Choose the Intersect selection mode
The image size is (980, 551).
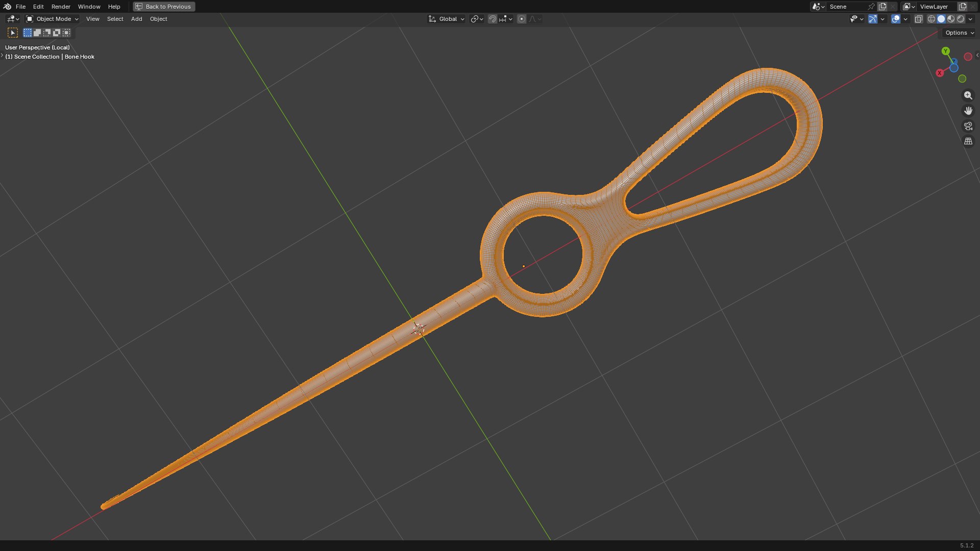[x=66, y=33]
